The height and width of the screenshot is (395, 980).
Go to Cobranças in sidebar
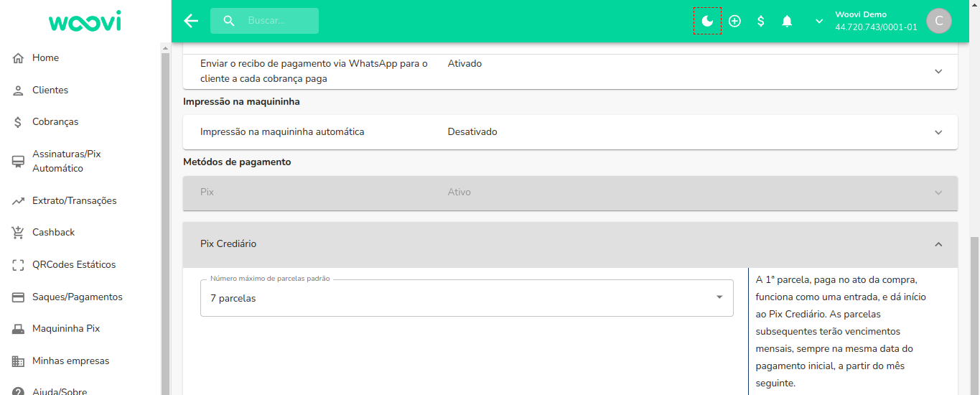point(55,122)
